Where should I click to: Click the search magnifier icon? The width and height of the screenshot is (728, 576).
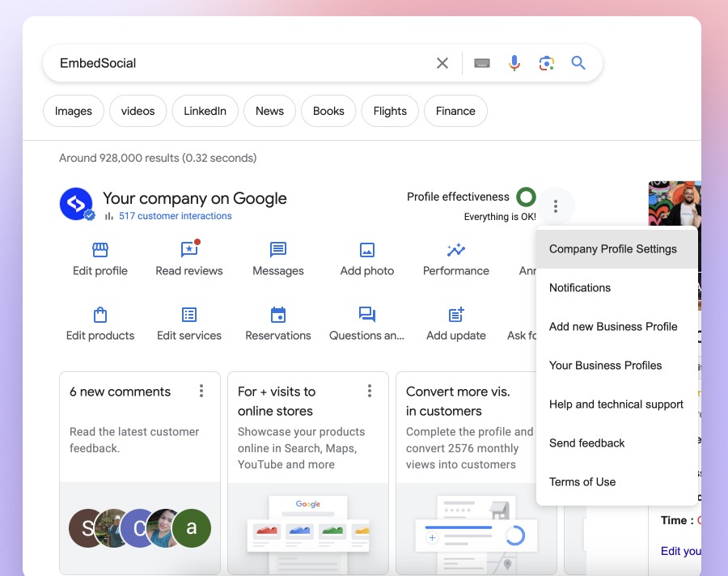[x=579, y=62]
